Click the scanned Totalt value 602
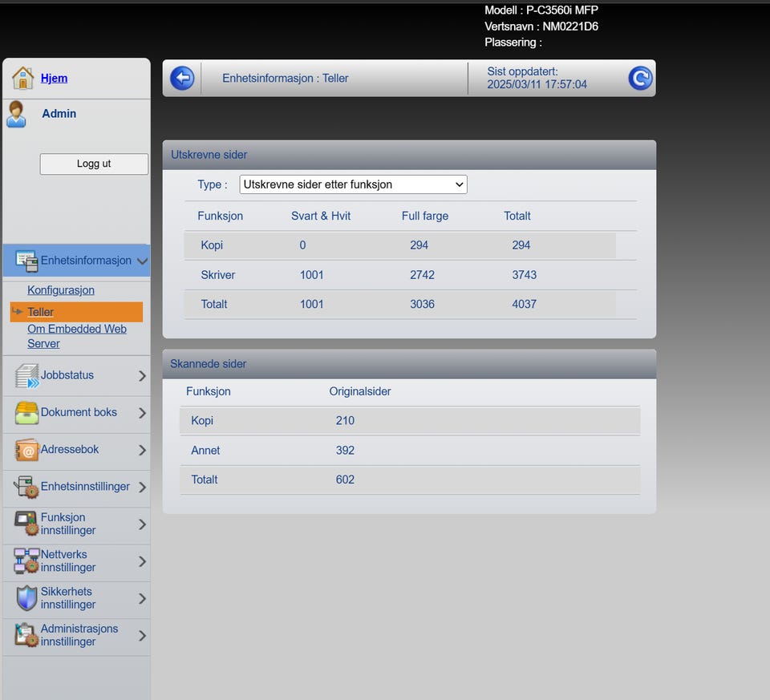770x700 pixels. click(x=345, y=479)
